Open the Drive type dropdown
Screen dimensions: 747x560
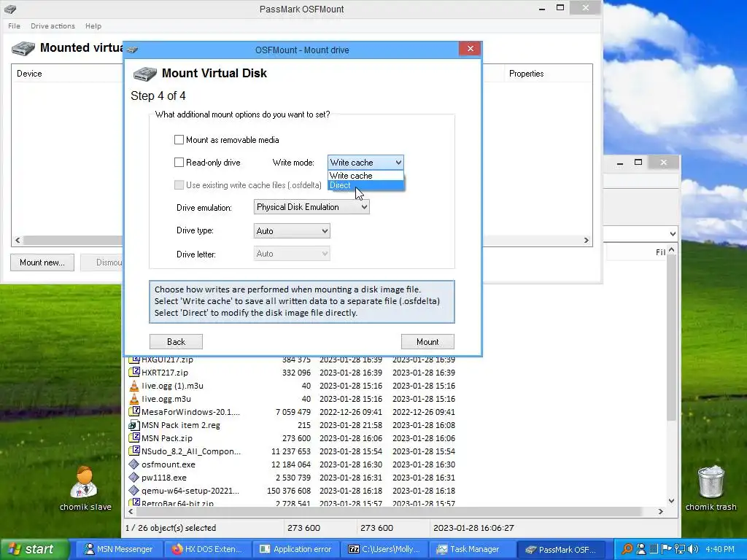tap(292, 231)
